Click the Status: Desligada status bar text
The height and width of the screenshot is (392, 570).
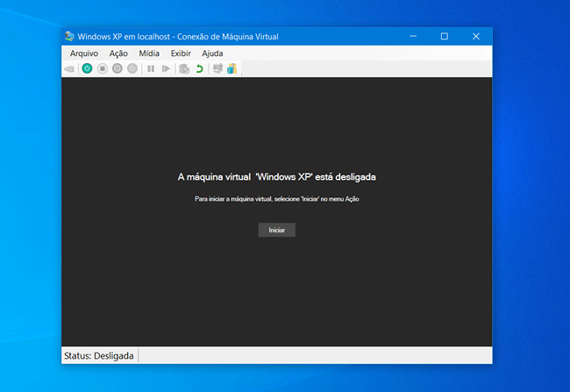pyautogui.click(x=99, y=356)
